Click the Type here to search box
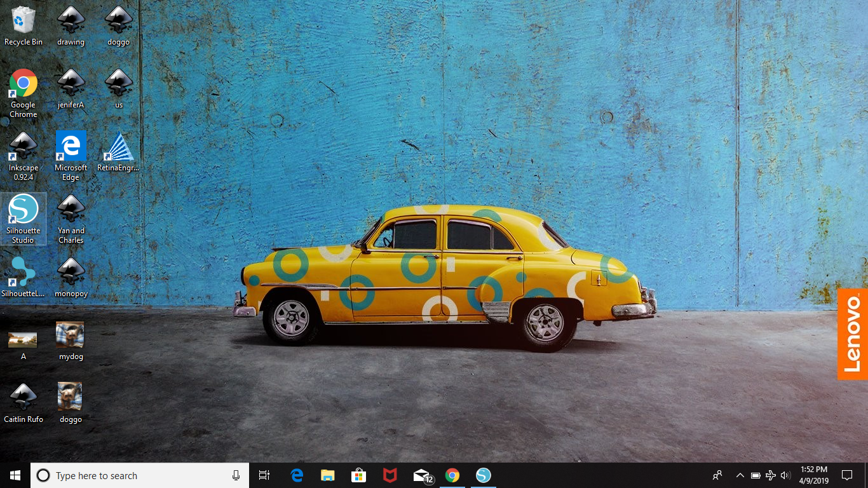This screenshot has height=488, width=868. click(140, 475)
